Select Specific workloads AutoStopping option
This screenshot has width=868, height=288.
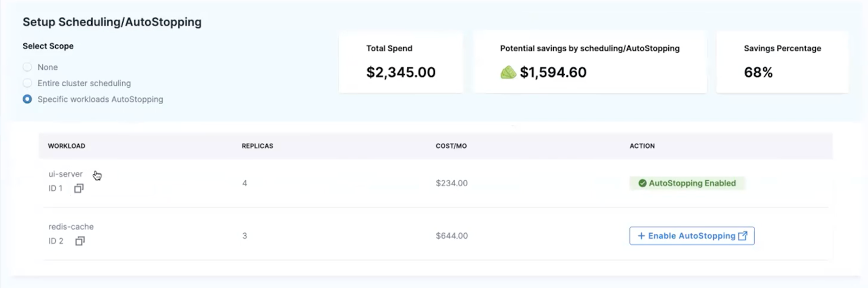(27, 99)
